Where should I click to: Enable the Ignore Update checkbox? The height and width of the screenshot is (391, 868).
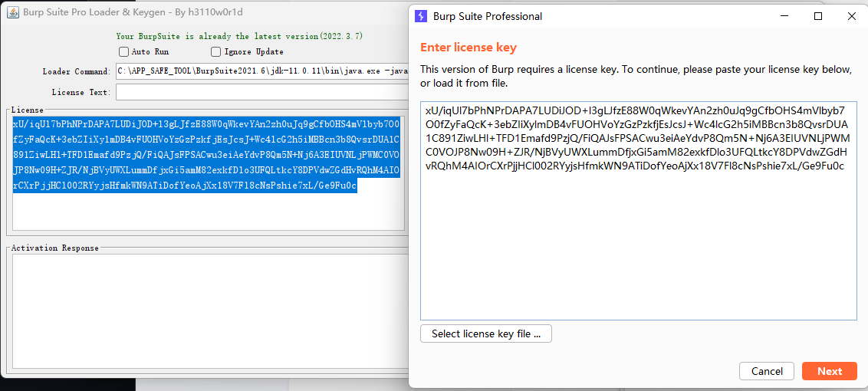click(216, 51)
